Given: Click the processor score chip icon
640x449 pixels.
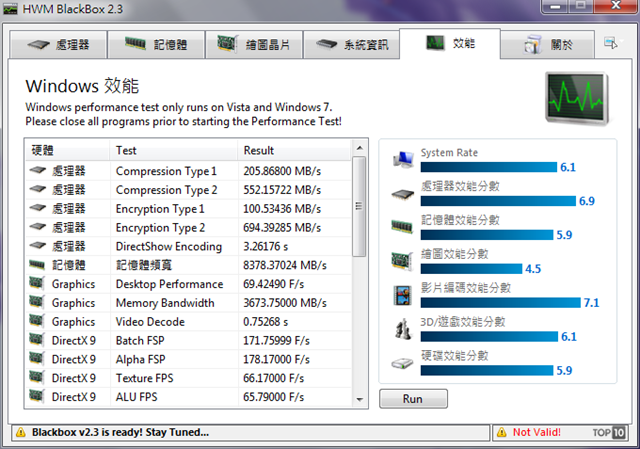Looking at the screenshot, I should tap(403, 194).
